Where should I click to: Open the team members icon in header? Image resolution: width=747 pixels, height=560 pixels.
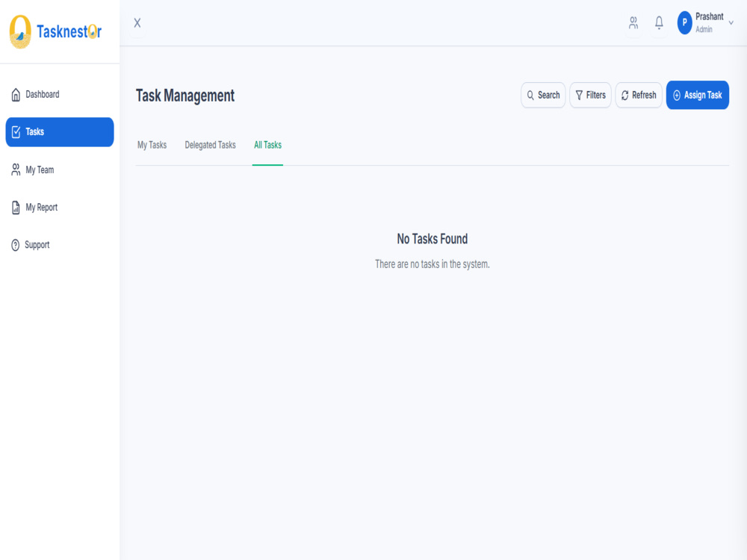pos(633,23)
